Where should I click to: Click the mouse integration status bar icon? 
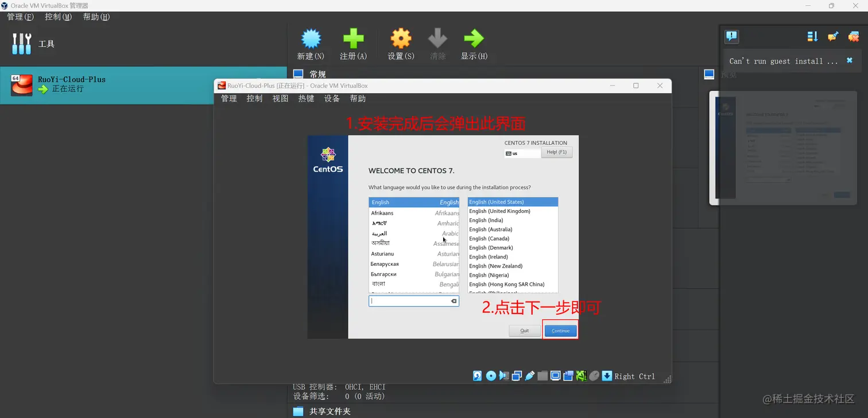(594, 376)
